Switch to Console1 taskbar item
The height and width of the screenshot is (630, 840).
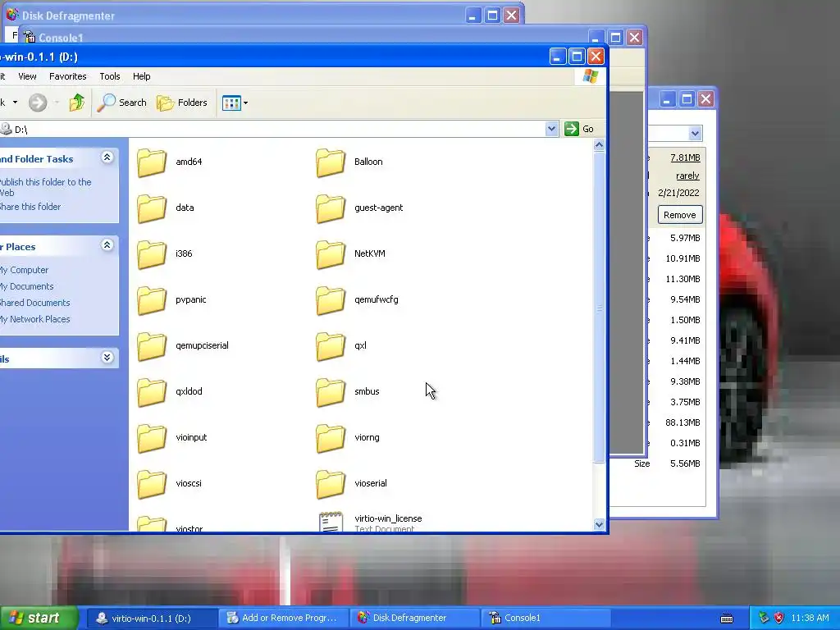[546, 619]
